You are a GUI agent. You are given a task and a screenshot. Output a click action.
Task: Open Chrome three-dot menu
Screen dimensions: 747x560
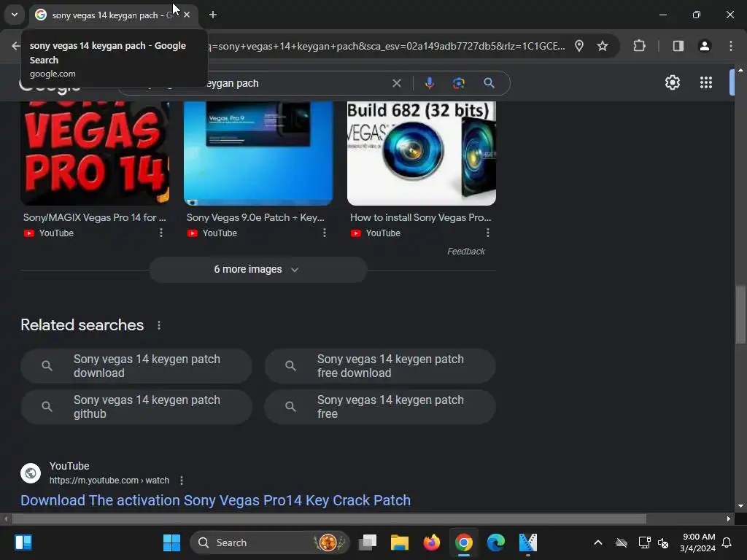tap(731, 46)
